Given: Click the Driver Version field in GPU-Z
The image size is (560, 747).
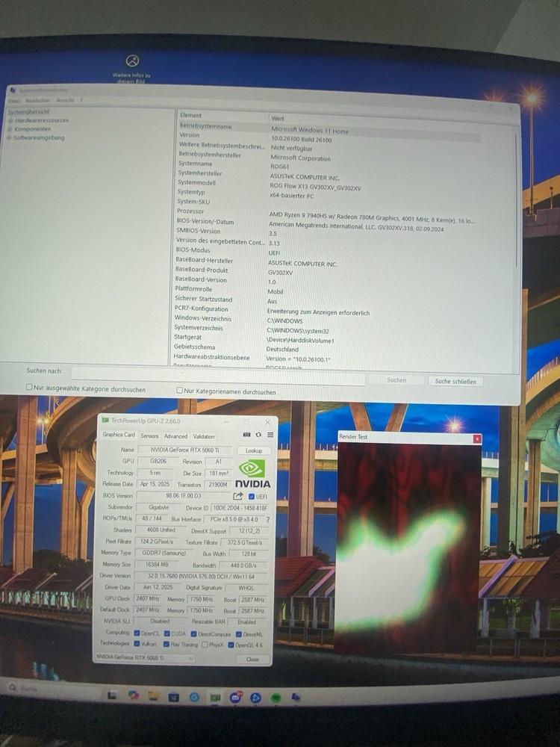Looking at the screenshot, I should 201,576.
